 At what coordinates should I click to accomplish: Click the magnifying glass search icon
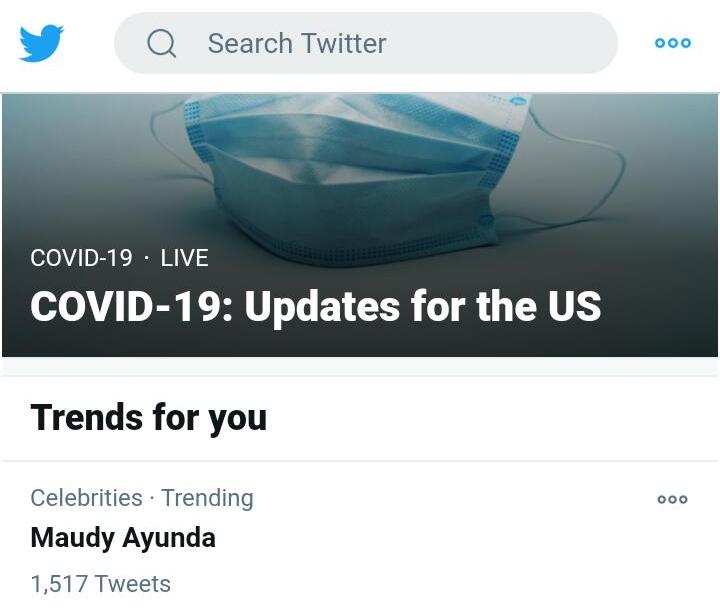162,43
